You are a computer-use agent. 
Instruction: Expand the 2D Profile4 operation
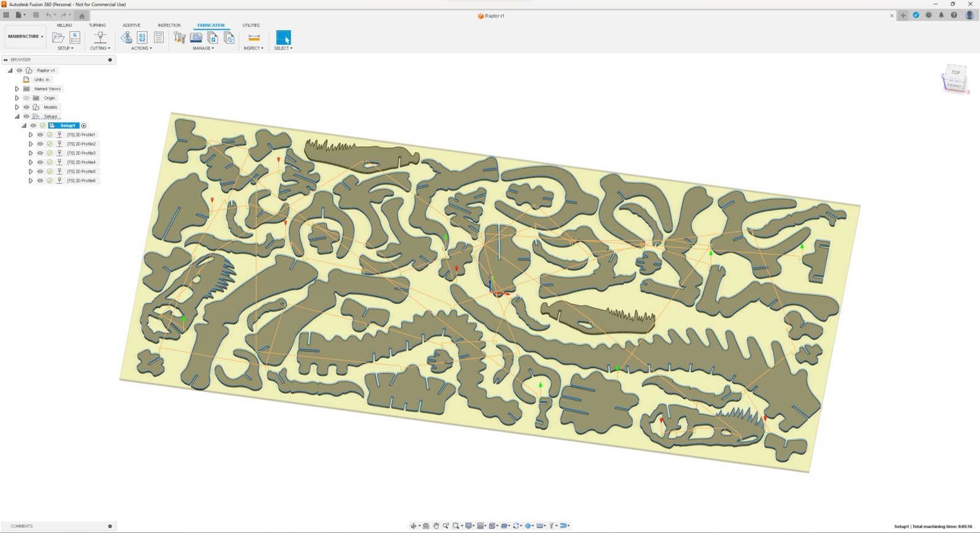click(x=31, y=162)
